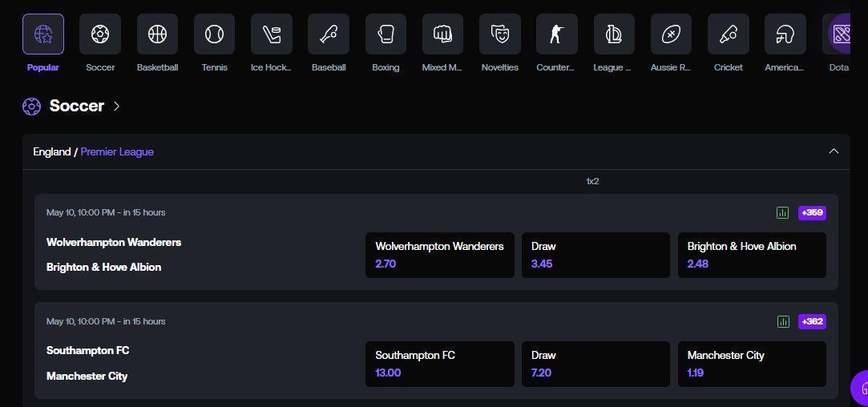
Task: Open the Premier League link
Action: (117, 151)
